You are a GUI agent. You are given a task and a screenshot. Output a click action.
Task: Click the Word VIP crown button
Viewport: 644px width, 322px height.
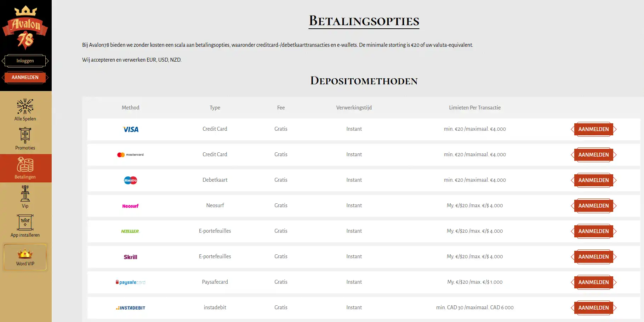[25, 257]
